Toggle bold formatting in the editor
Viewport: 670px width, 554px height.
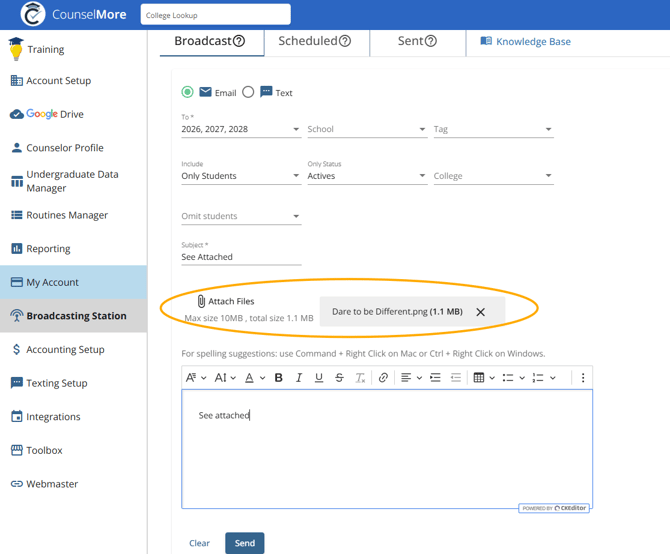click(278, 378)
